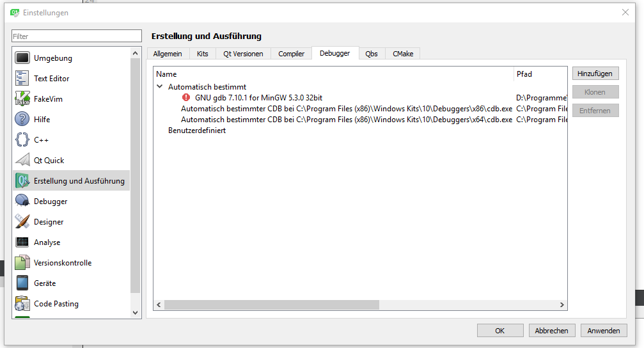This screenshot has height=348, width=644.
Task: Click the Name column header
Action: tap(333, 74)
